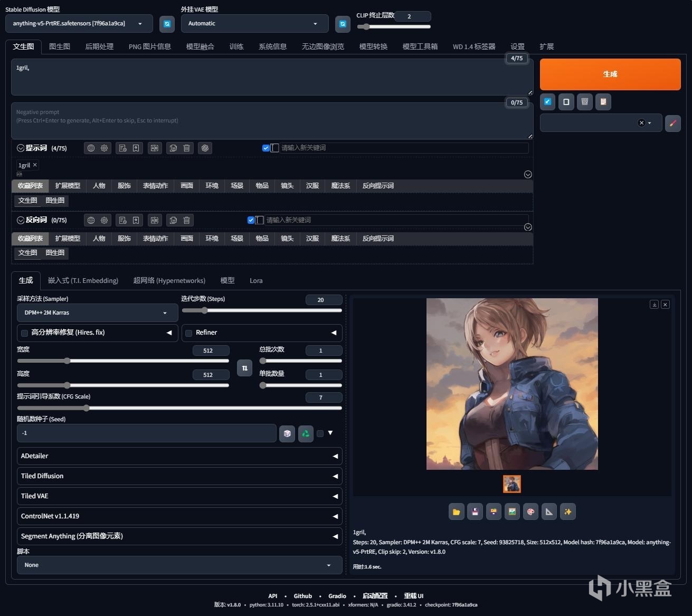Randomize the seed with the dice icon
Screen dimensions: 692x616
287,433
